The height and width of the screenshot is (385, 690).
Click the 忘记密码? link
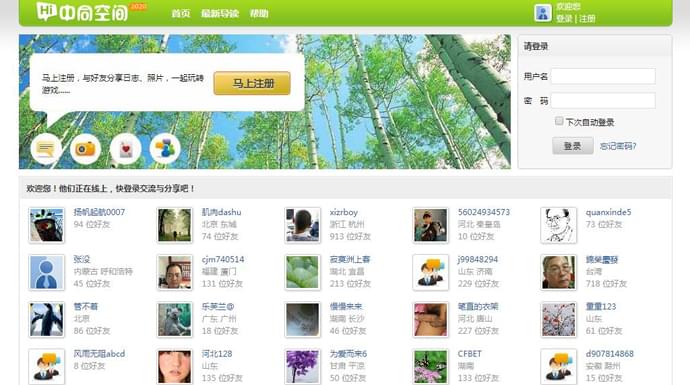tap(618, 146)
